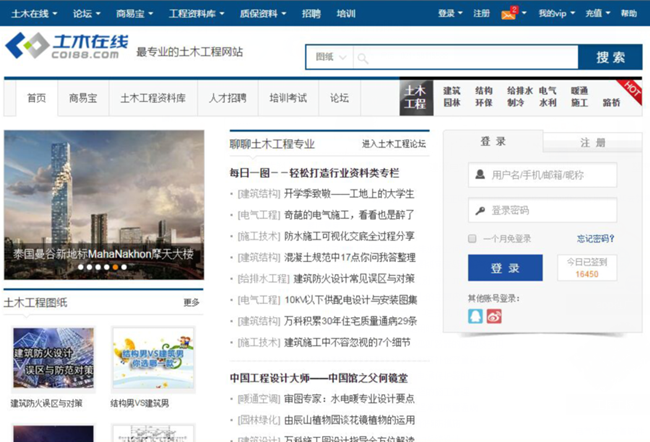This screenshot has width=650, height=442.
Task: Switch to the 登录 tab in login panel
Action: pyautogui.click(x=493, y=141)
